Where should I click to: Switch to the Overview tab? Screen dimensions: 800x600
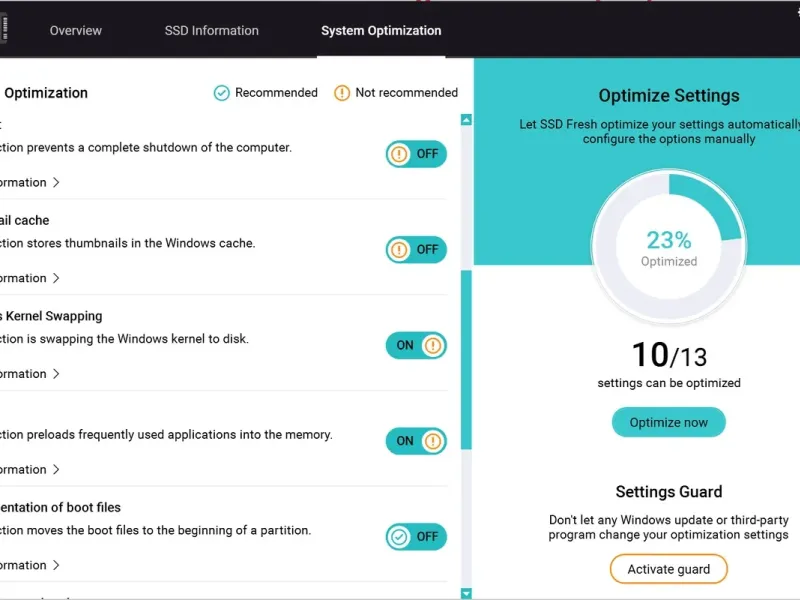tap(76, 30)
